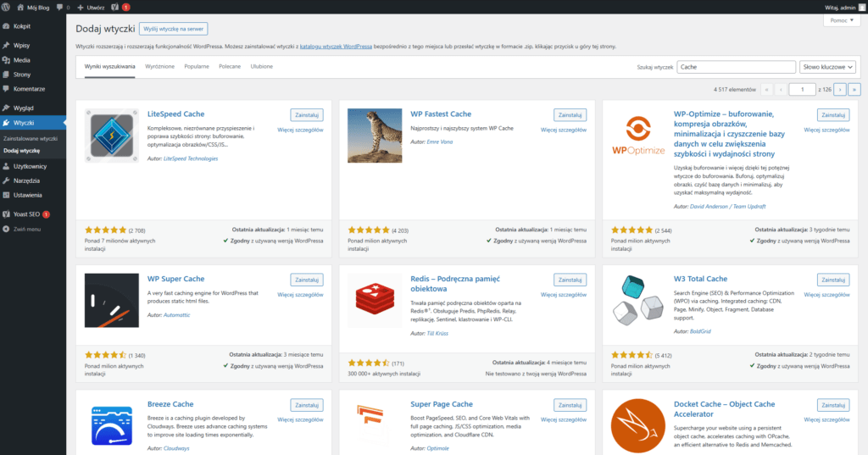
Task: Switch to the Ulubione tab
Action: pyautogui.click(x=262, y=66)
